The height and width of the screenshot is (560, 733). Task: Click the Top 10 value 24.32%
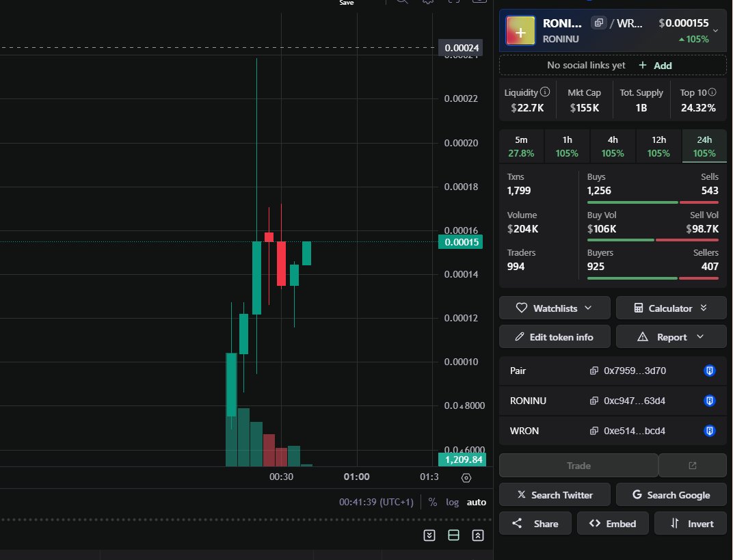tap(698, 108)
